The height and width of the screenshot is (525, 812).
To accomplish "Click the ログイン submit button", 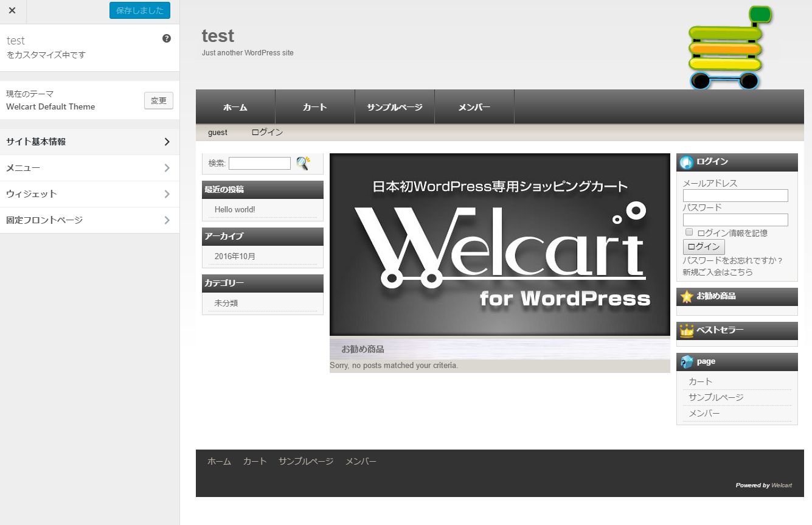I will point(704,246).
